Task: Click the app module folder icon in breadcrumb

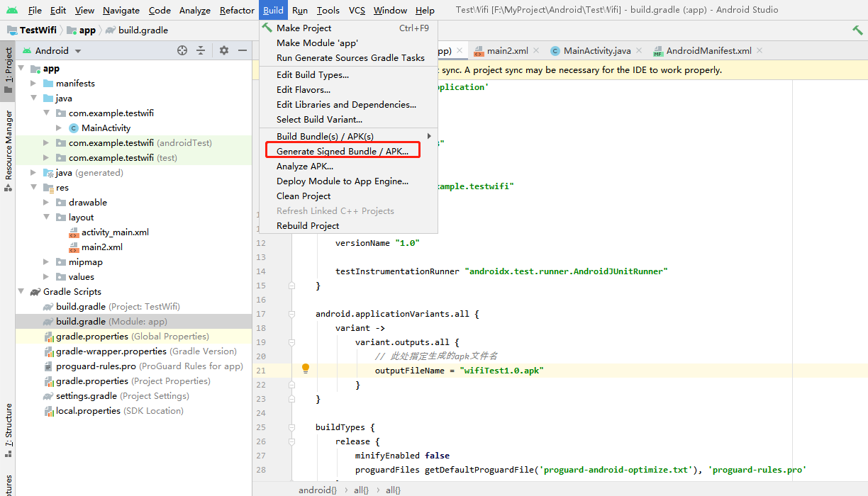Action: [x=72, y=30]
